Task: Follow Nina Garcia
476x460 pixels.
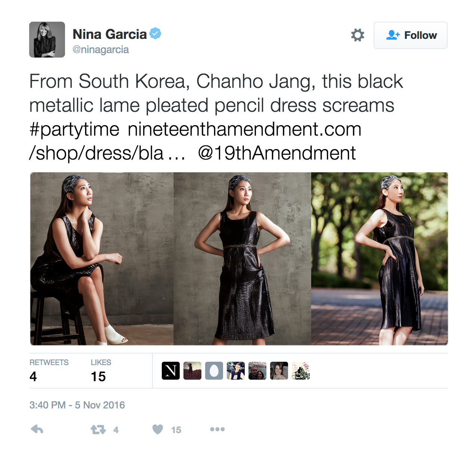Action: click(411, 35)
